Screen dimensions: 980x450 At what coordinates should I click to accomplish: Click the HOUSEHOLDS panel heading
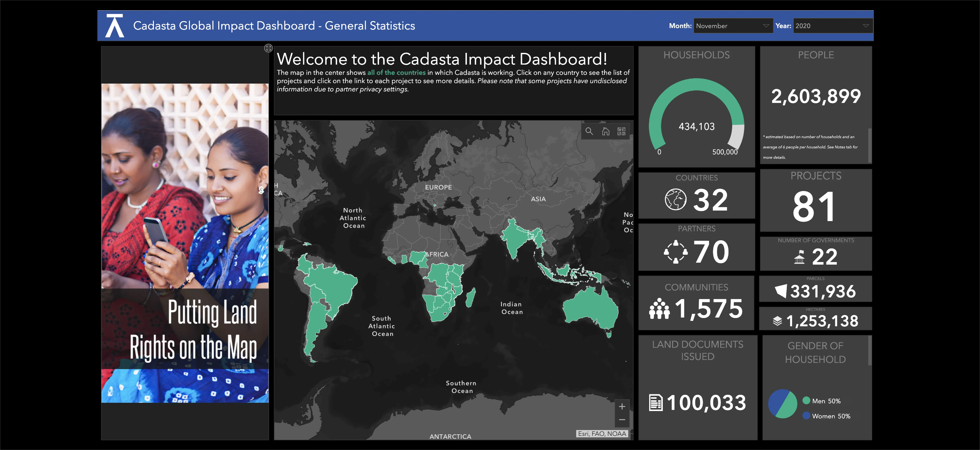pyautogui.click(x=696, y=55)
